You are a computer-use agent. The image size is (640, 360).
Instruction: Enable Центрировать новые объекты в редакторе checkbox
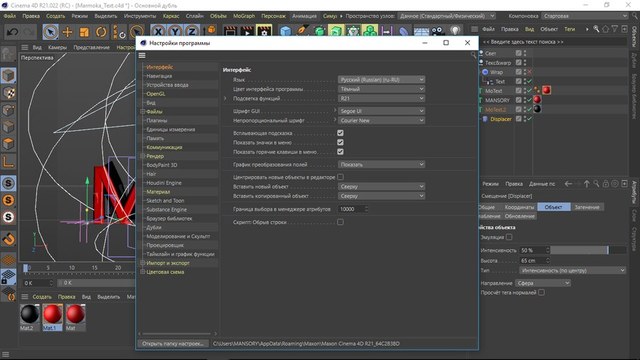pos(340,177)
